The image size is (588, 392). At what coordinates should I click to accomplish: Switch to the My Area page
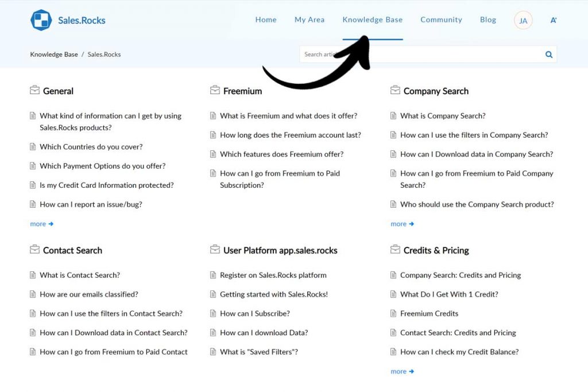310,20
